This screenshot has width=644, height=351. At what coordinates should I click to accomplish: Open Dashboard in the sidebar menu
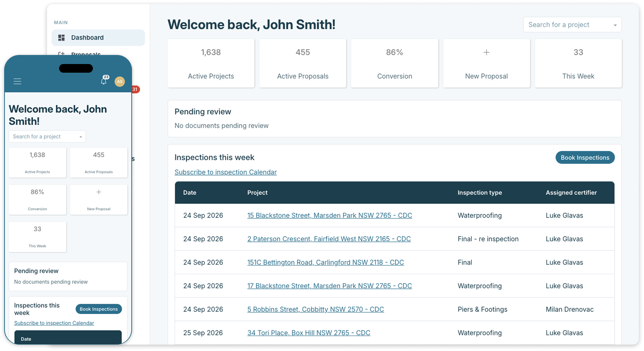click(98, 38)
